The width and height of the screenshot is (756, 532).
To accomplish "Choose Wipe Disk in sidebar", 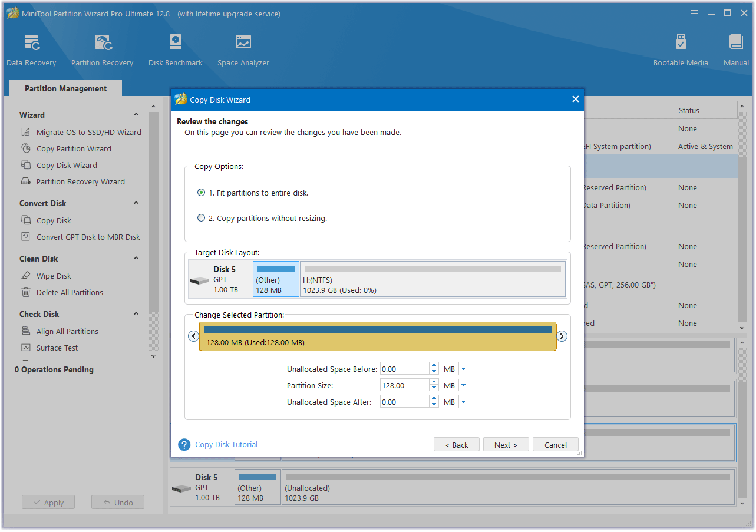I will coord(46,276).
